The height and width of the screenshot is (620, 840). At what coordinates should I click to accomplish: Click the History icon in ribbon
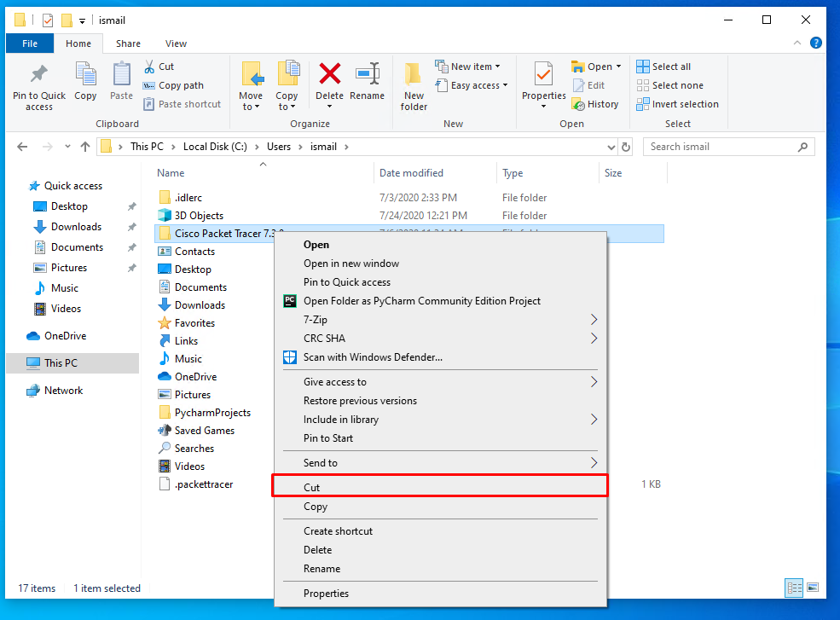578,104
